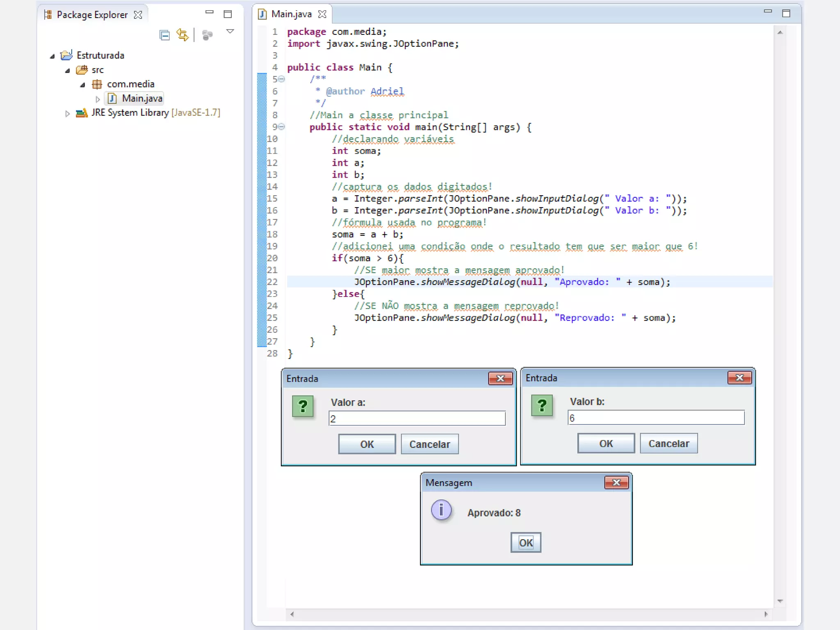
Task: Expand Main.java in the tree
Action: [x=98, y=99]
